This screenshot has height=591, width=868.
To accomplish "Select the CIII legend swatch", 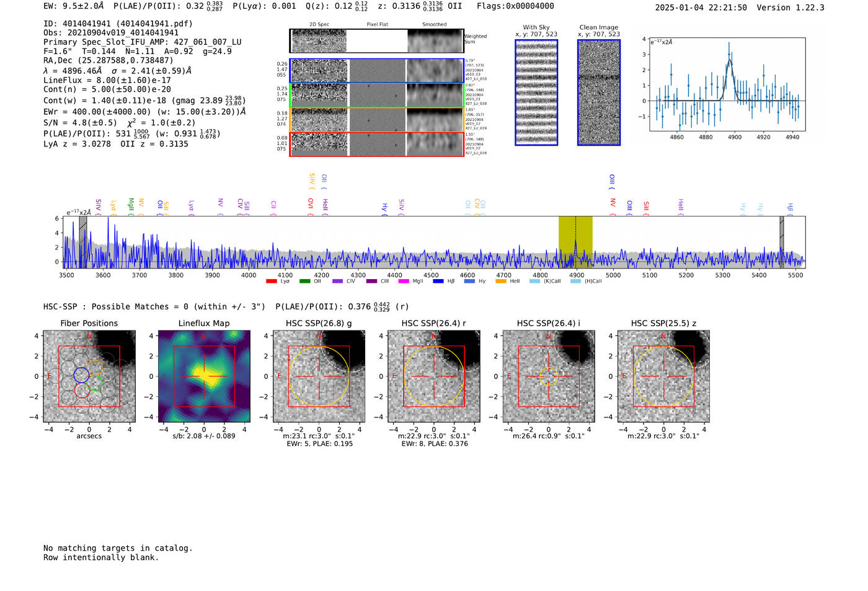I will coord(371,281).
